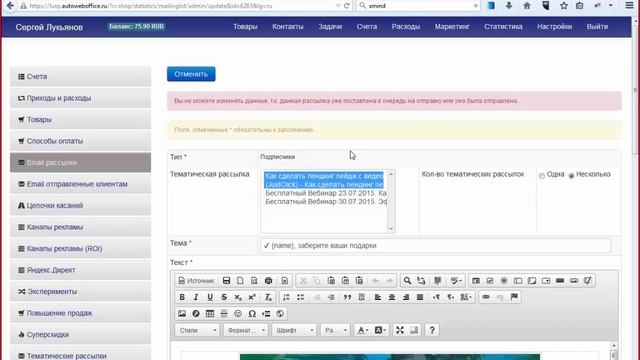Justify text in editor

point(420,297)
